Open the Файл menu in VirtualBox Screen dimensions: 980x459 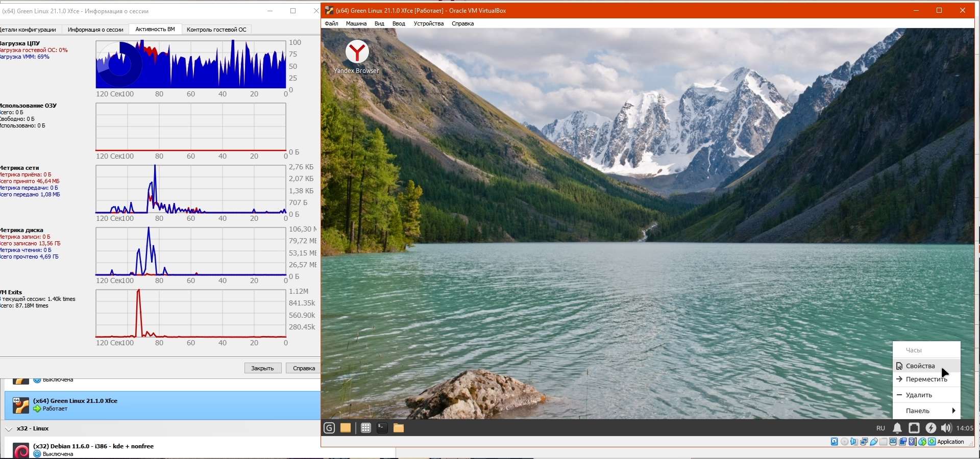point(331,23)
